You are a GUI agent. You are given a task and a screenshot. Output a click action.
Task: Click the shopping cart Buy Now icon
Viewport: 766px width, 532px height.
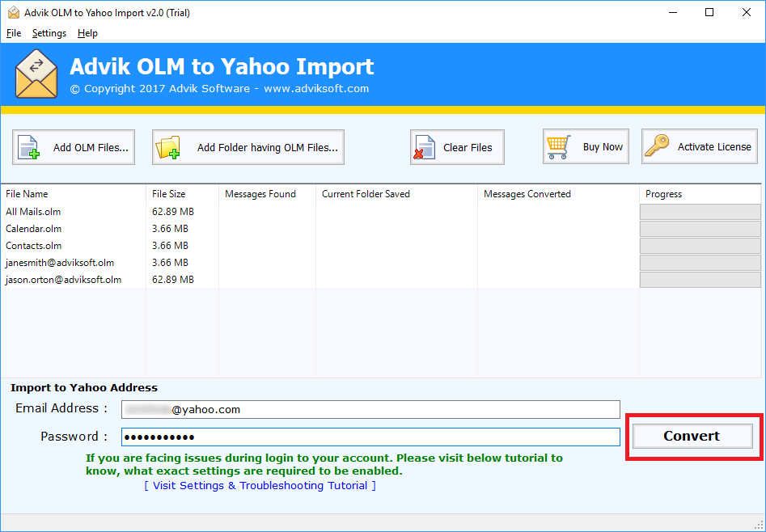(x=558, y=147)
